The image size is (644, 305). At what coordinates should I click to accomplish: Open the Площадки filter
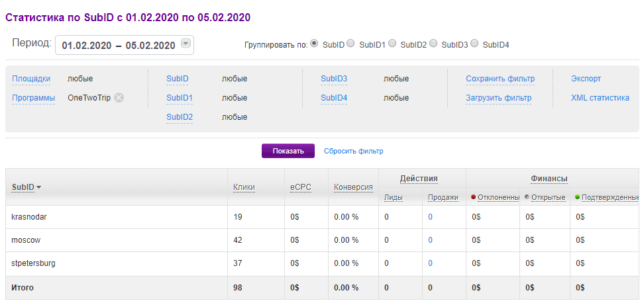[x=31, y=79]
